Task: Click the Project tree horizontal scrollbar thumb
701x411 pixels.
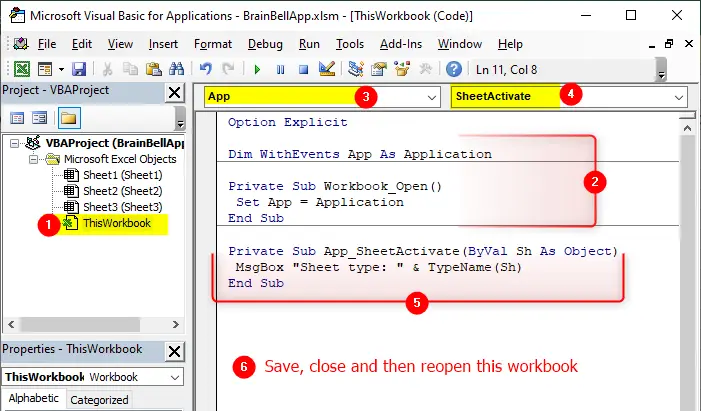Action: pos(80,324)
